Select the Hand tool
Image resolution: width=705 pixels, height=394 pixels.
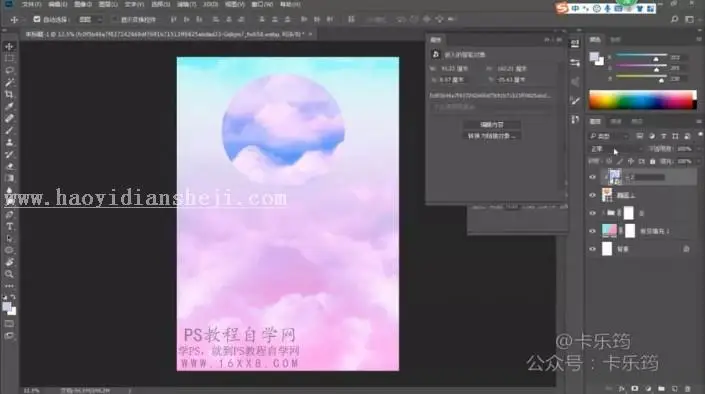coord(9,262)
